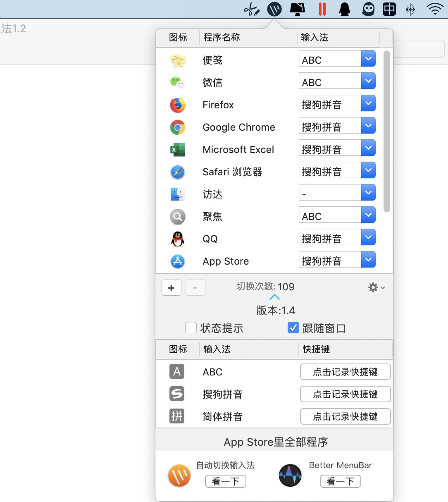
Task: Click the 图标 column header in shortcut table
Action: pyautogui.click(x=178, y=349)
